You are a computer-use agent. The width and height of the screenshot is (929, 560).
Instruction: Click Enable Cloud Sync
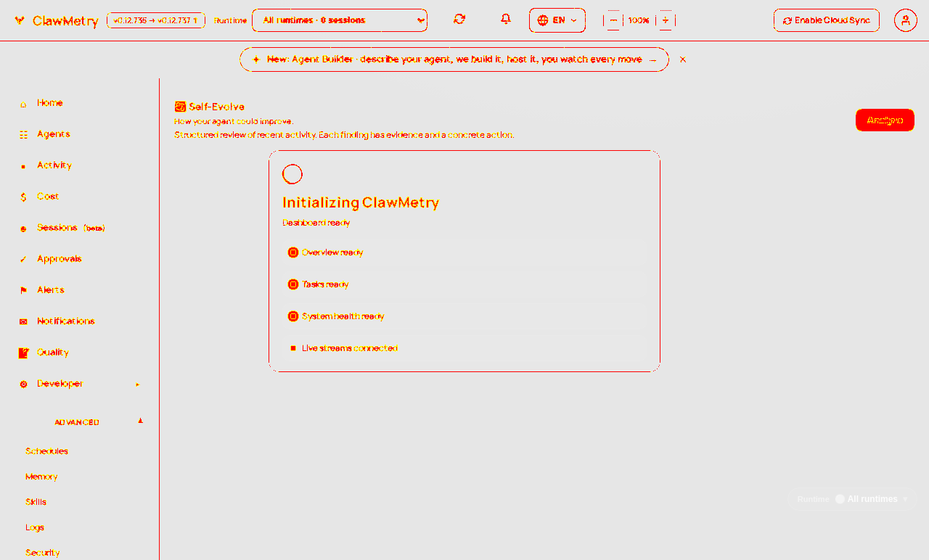tap(827, 20)
